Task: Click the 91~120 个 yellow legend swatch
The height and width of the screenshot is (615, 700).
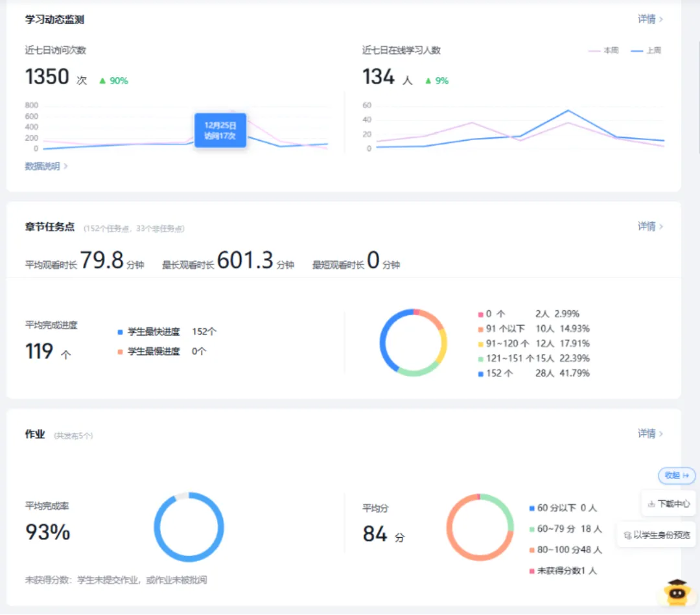Action: [481, 344]
